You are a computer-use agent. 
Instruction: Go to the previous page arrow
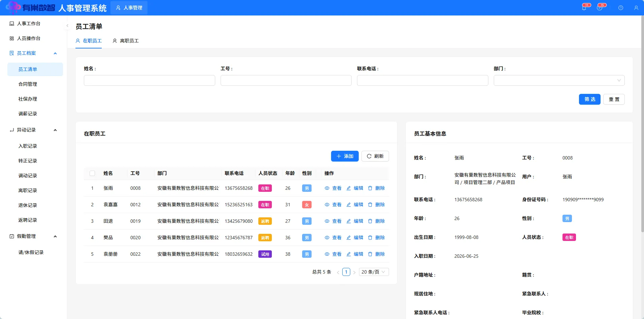338,272
